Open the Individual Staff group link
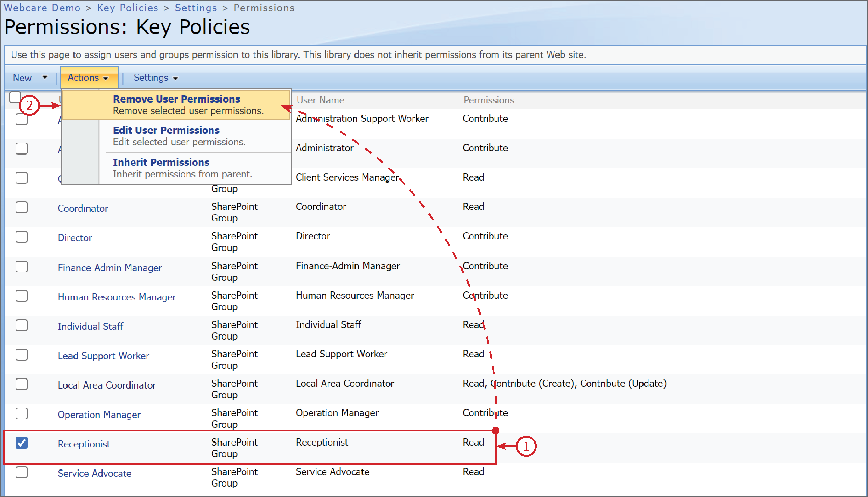Screen dimensions: 868x497 pos(91,326)
